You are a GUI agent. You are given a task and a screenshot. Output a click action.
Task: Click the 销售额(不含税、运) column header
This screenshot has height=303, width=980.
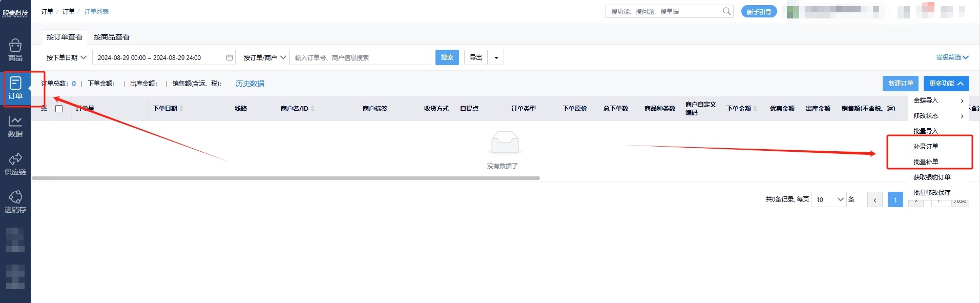(x=868, y=109)
